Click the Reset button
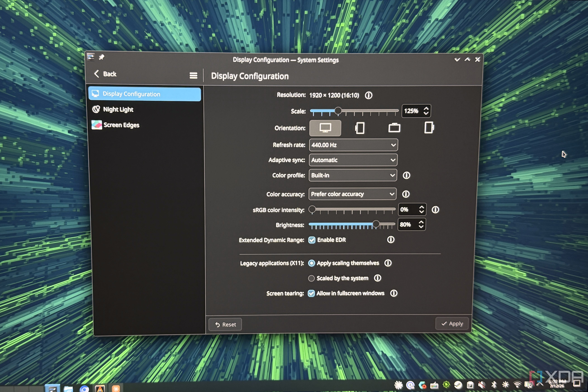The image size is (588, 392). (225, 324)
